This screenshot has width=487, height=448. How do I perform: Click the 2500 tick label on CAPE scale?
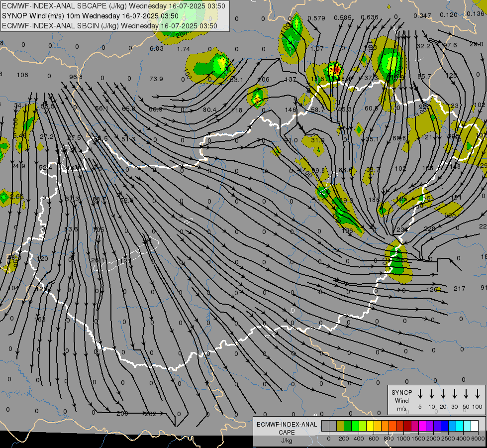[x=448, y=439]
